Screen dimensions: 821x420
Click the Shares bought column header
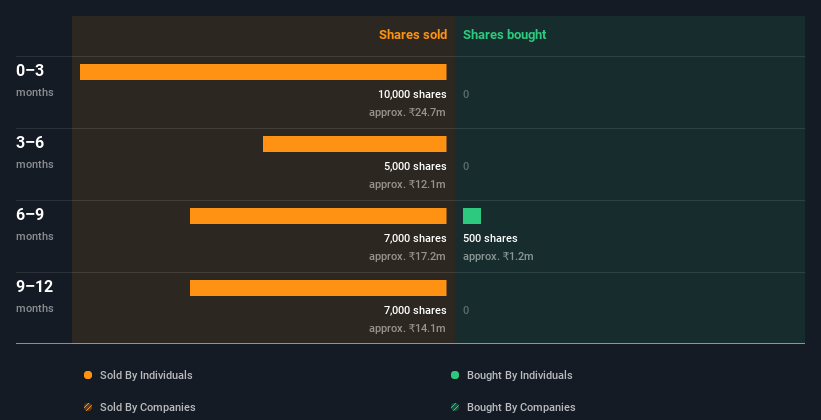(x=505, y=35)
